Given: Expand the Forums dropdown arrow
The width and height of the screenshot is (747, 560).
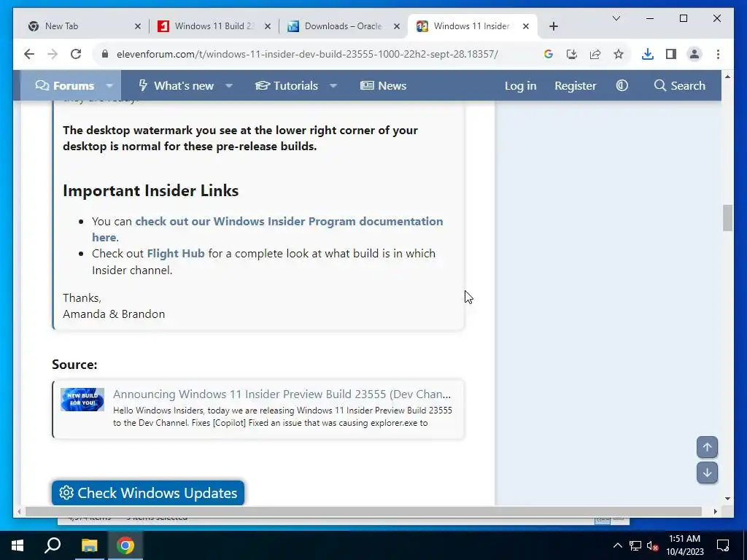Looking at the screenshot, I should point(109,86).
